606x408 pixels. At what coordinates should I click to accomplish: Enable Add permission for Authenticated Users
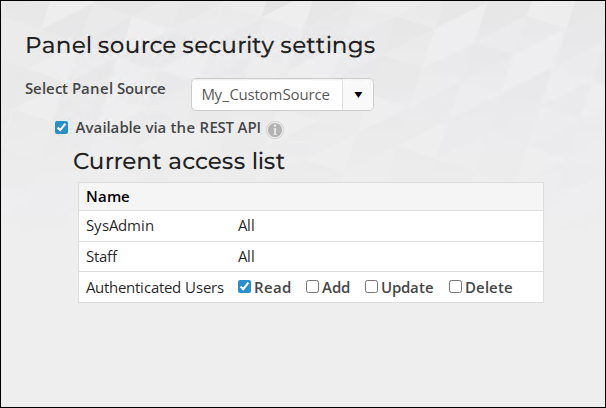312,287
